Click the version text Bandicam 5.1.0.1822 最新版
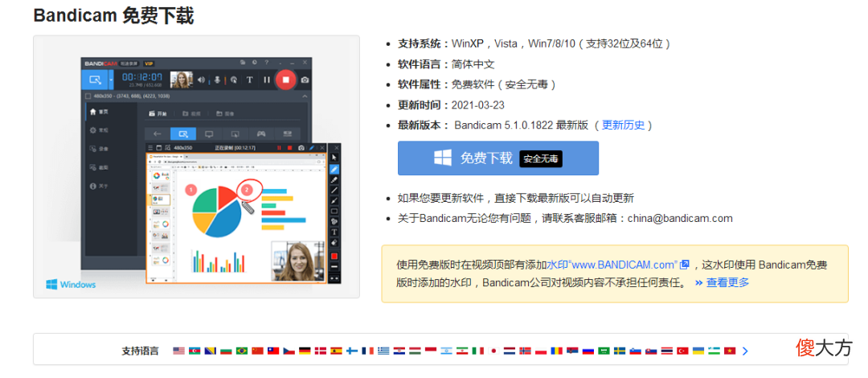The image size is (868, 378). [x=521, y=125]
